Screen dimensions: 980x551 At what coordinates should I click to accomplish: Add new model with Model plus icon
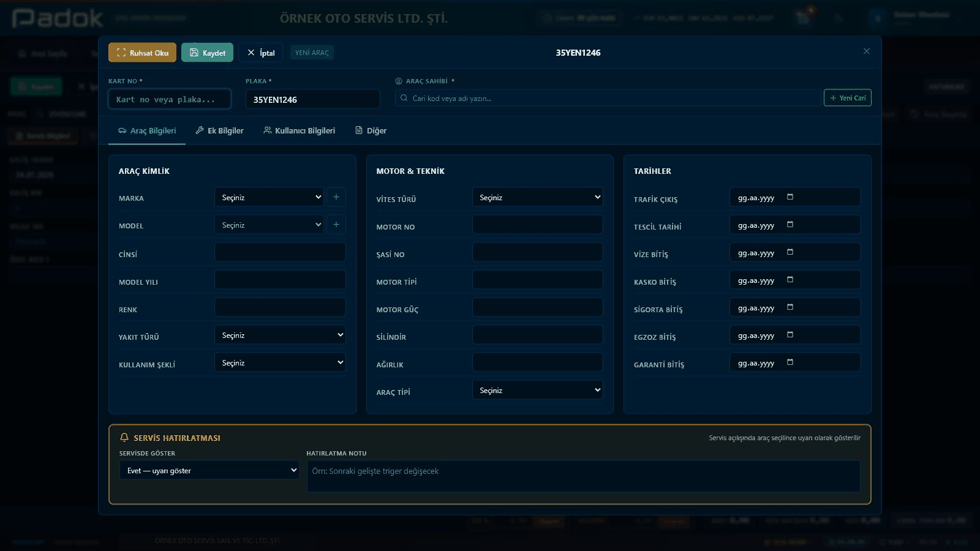(x=336, y=225)
